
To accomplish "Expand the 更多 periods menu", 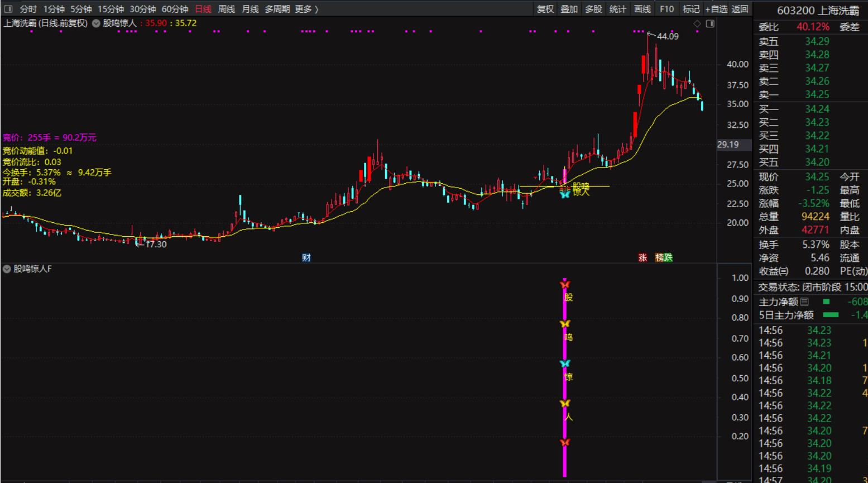I will tap(306, 9).
